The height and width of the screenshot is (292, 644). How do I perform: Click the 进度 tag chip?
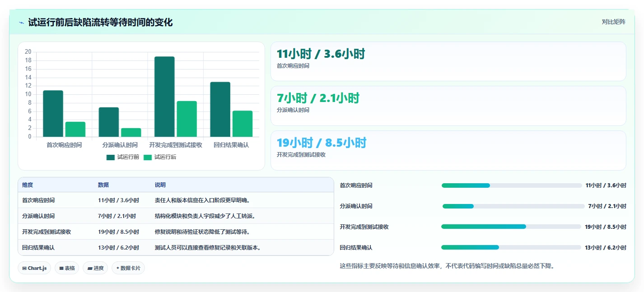[x=95, y=268]
